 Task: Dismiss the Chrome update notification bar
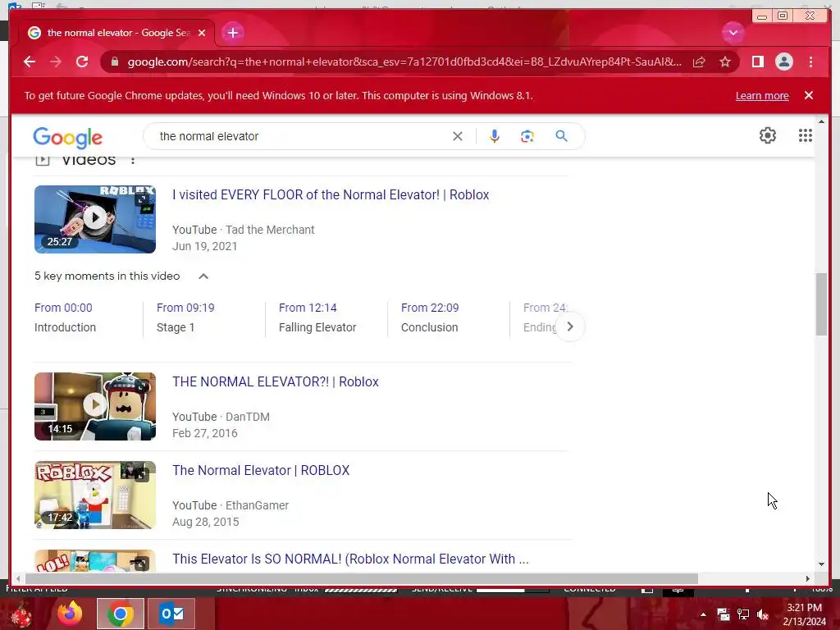click(x=808, y=95)
